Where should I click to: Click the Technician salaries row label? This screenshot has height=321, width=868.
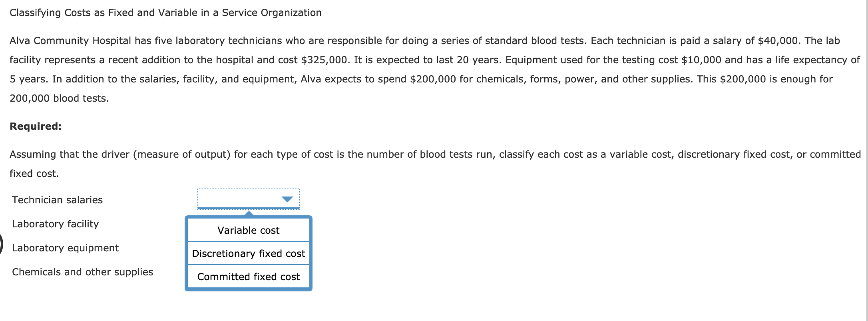coord(57,200)
